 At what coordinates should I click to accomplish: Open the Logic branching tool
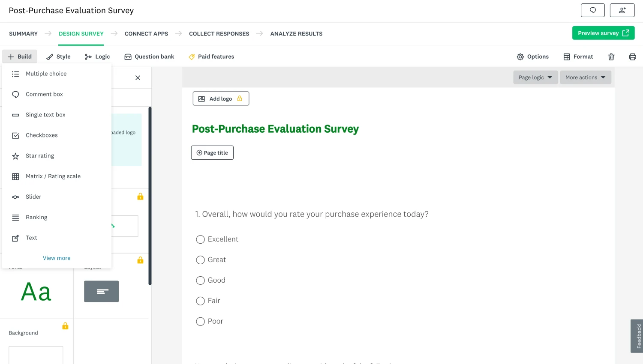click(97, 56)
